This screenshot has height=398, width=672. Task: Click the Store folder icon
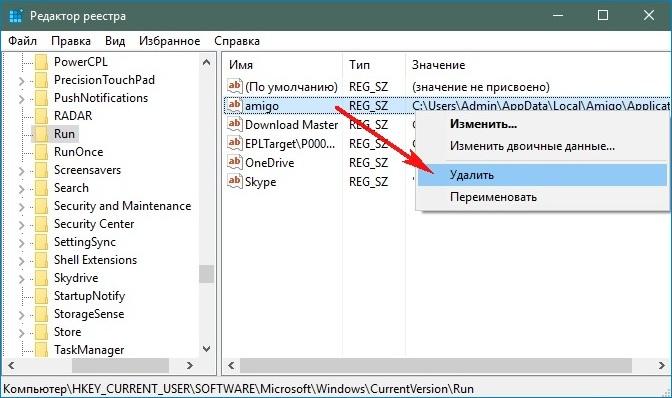(x=41, y=332)
